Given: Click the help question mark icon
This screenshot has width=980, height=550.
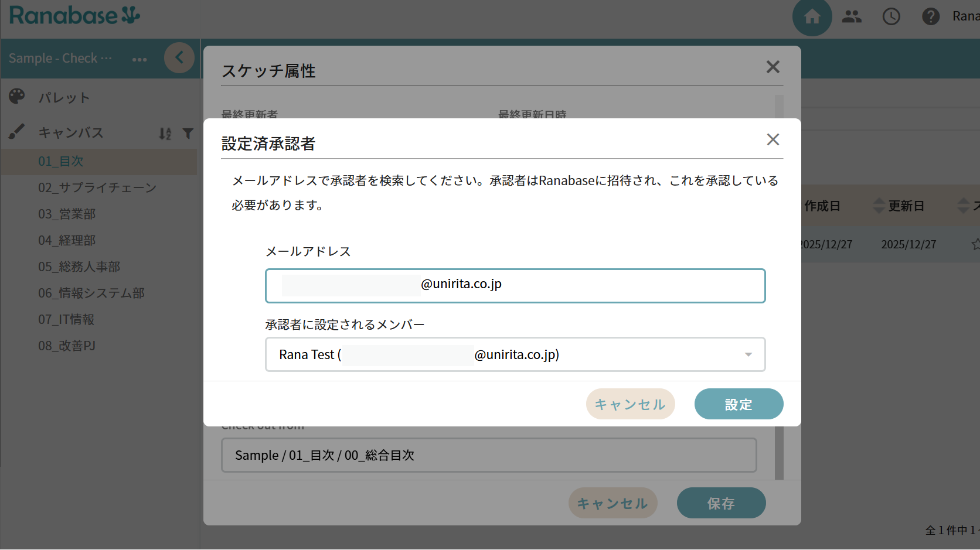Looking at the screenshot, I should (930, 17).
